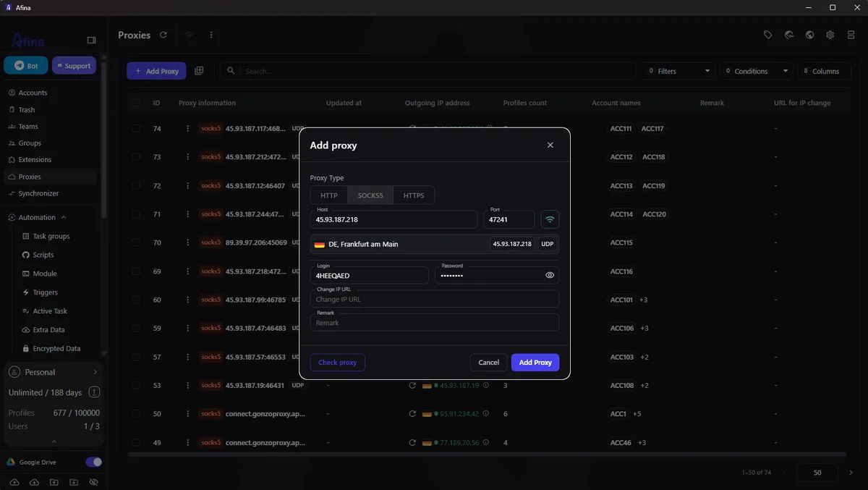Open the tags icon in top-right toolbar
This screenshot has height=490, width=868.
click(768, 35)
